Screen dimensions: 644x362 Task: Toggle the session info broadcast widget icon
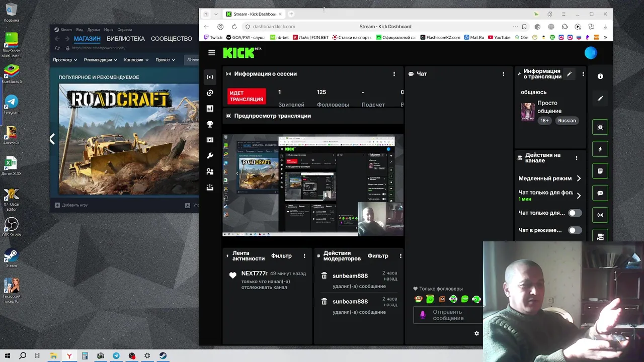[600, 215]
